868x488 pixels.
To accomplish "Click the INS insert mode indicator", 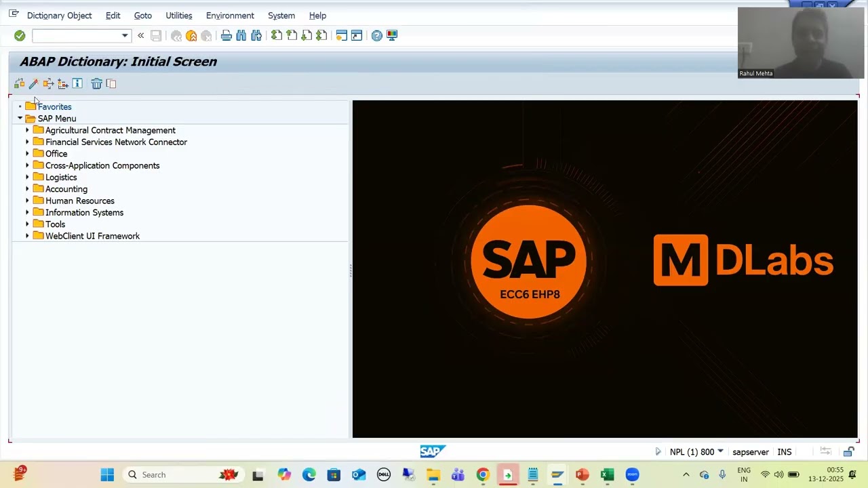I will tap(785, 452).
